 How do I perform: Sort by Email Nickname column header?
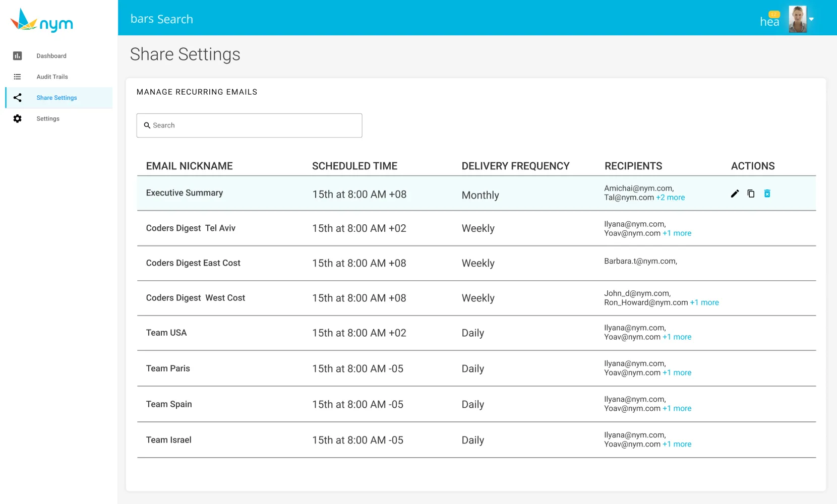click(x=190, y=166)
